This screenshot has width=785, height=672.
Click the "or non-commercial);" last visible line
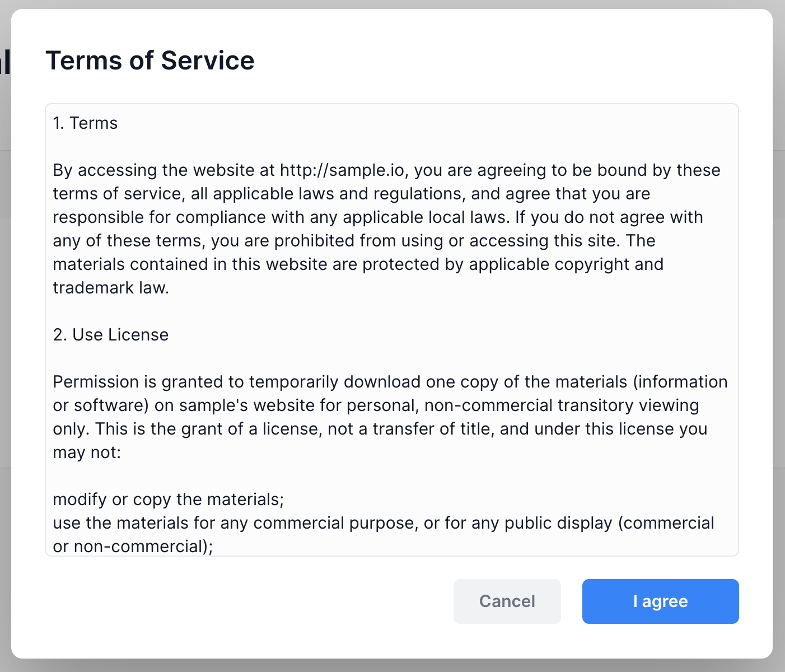133,547
